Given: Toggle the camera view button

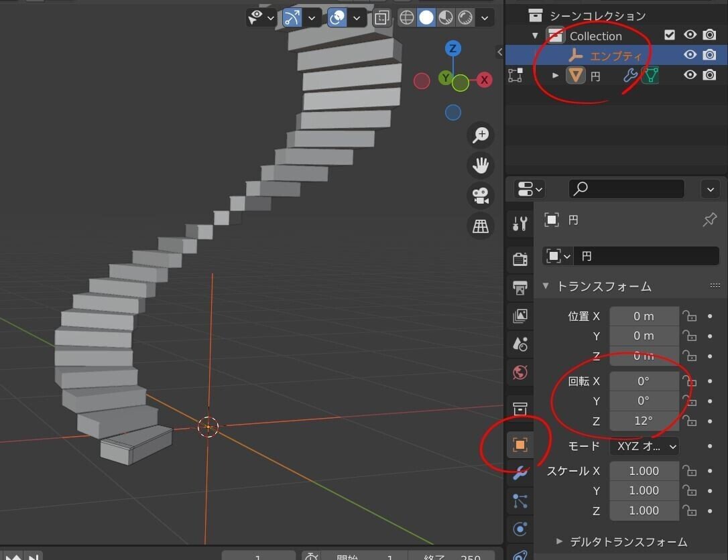Looking at the screenshot, I should point(481,196).
